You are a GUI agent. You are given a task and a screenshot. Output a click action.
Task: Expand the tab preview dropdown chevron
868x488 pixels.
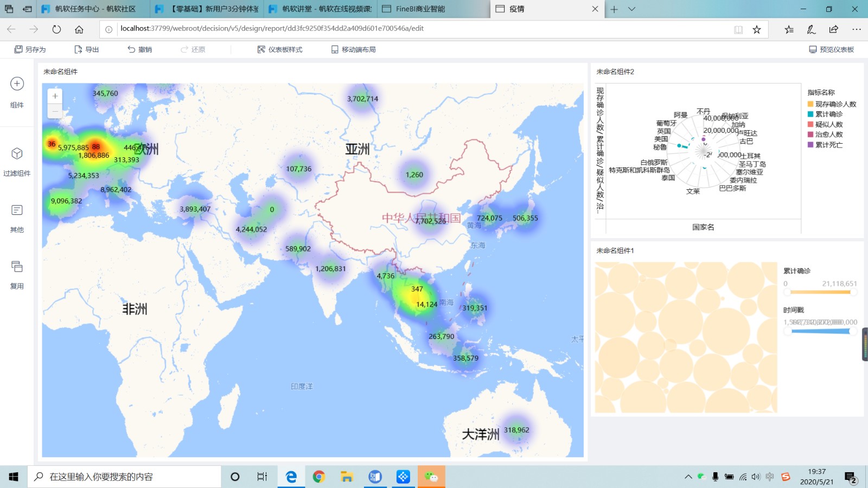pos(631,9)
